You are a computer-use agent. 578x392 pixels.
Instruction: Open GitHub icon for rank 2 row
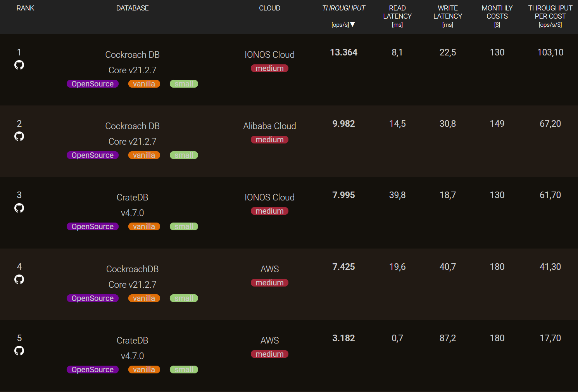[19, 136]
